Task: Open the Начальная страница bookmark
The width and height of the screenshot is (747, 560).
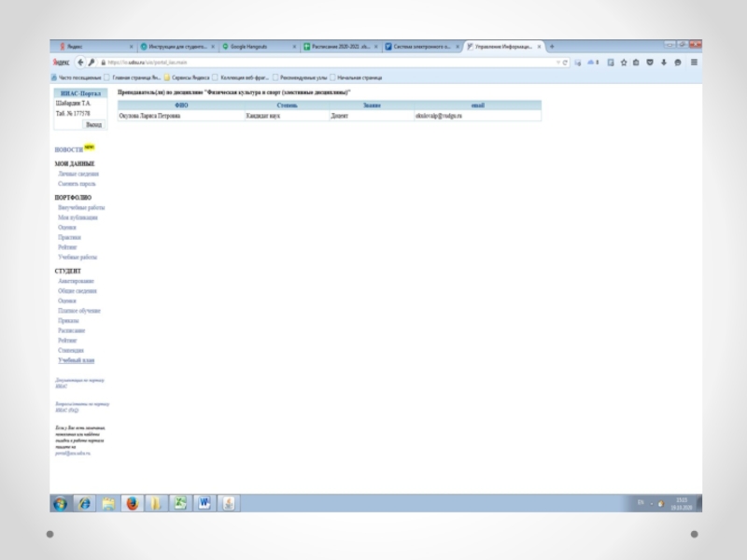Action: pyautogui.click(x=356, y=77)
